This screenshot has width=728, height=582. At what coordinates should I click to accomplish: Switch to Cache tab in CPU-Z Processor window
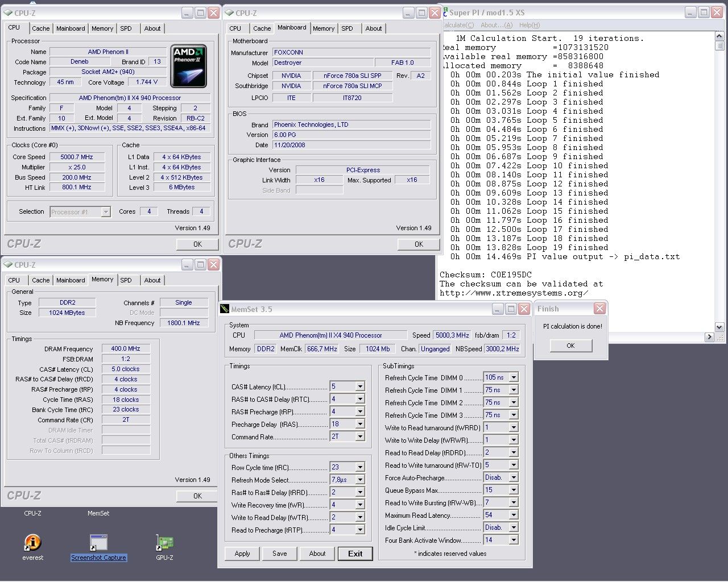pyautogui.click(x=40, y=28)
